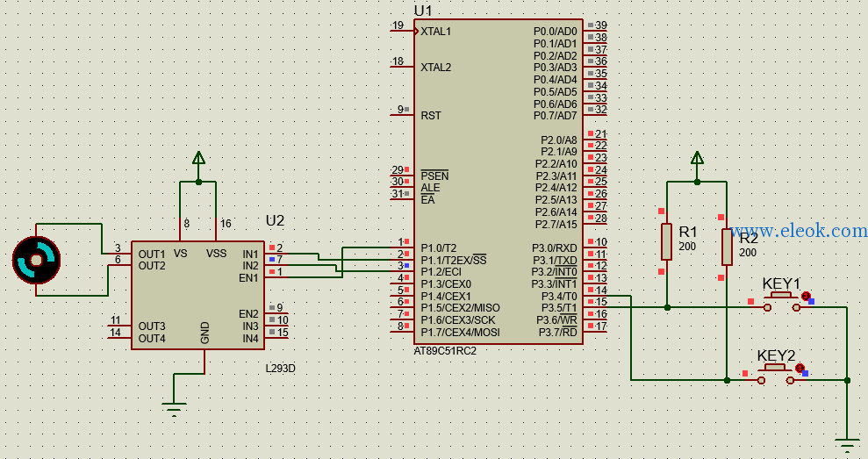Click the XTAL2 pin label
Viewport: 868px width, 459px height.
pos(435,68)
